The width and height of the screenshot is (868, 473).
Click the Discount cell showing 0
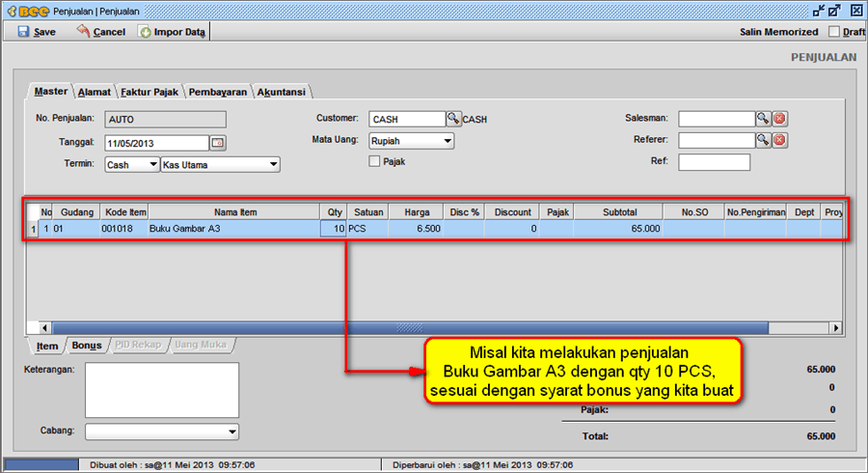512,228
